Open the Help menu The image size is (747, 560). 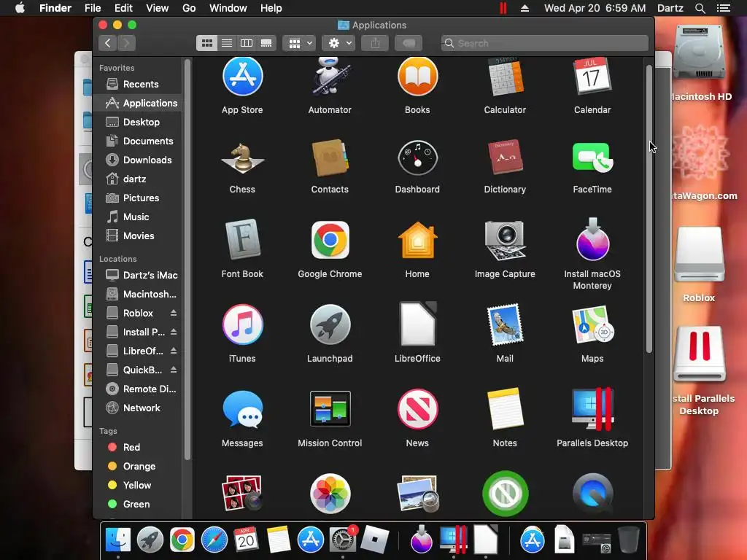pyautogui.click(x=271, y=8)
